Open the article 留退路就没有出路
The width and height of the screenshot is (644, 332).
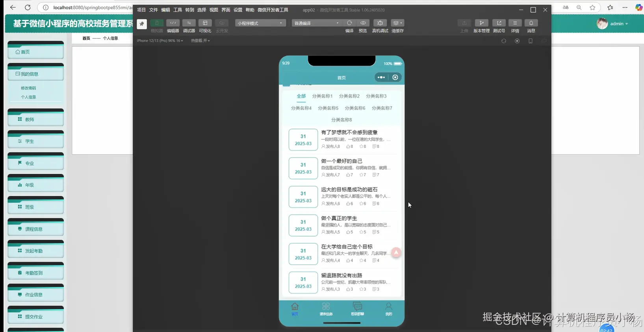(341, 275)
